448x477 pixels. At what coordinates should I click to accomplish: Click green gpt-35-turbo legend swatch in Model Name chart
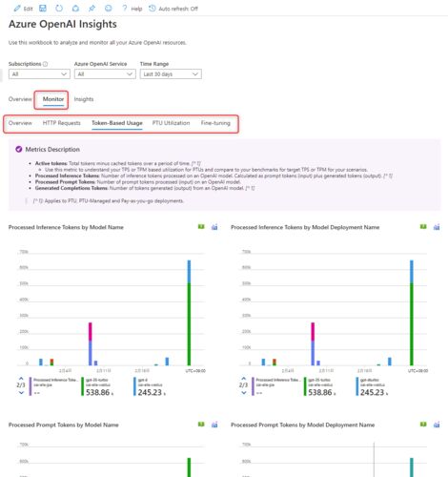82,386
